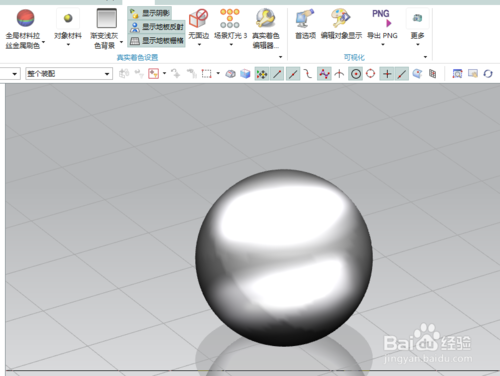Toggle the midpoint snap option

[x=293, y=74]
